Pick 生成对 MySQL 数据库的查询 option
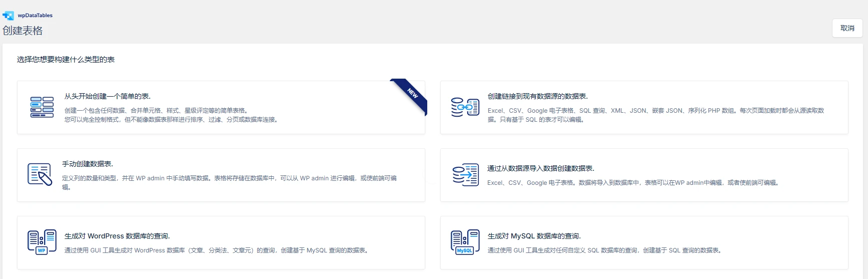 pyautogui.click(x=644, y=242)
